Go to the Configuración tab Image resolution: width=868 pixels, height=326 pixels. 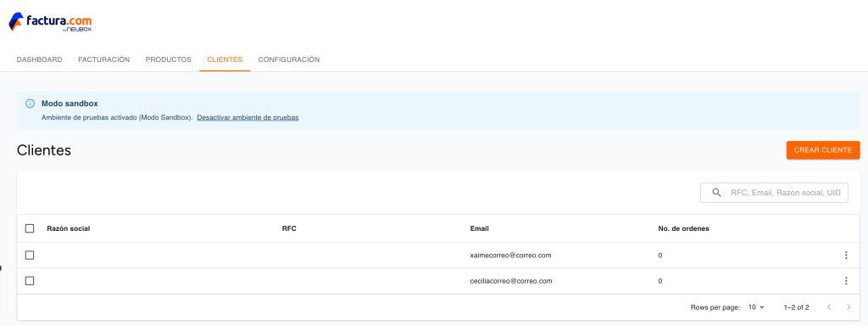(x=289, y=59)
